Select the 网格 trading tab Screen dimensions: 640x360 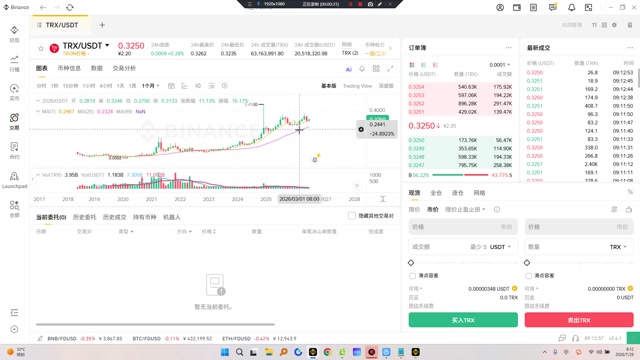(x=479, y=193)
